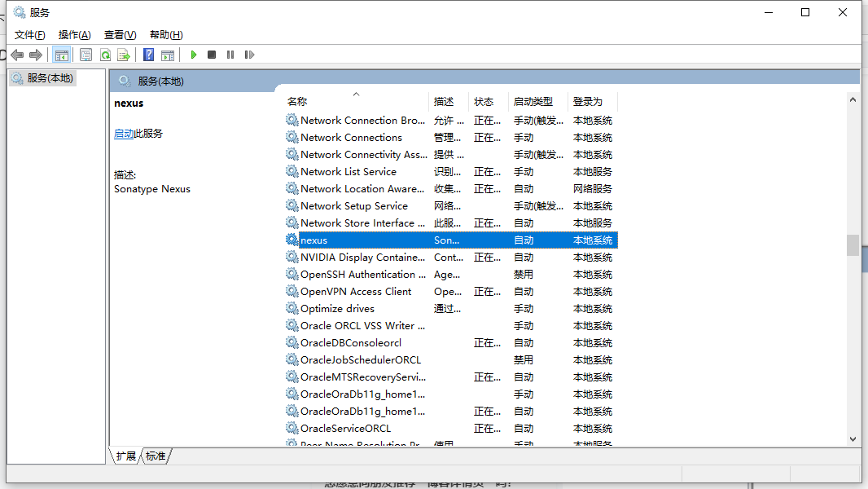Click the Export List toolbar icon
Viewport: 868px width, 489px height.
tap(124, 55)
